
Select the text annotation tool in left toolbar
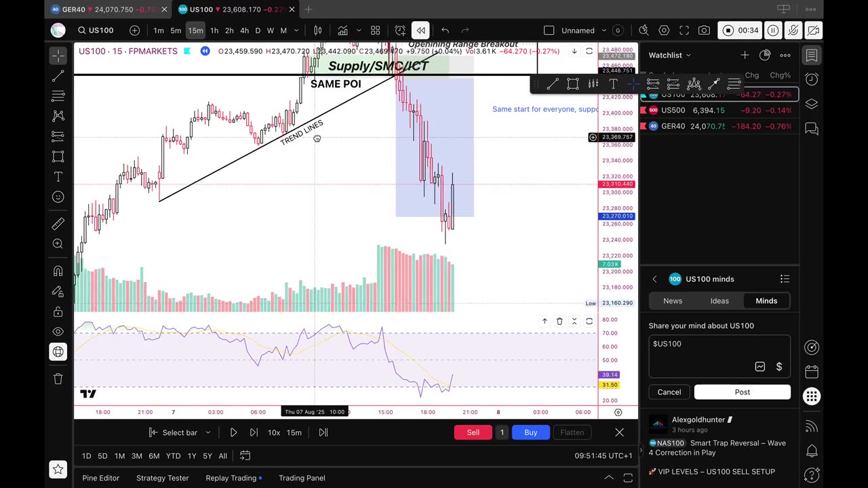pos(58,177)
